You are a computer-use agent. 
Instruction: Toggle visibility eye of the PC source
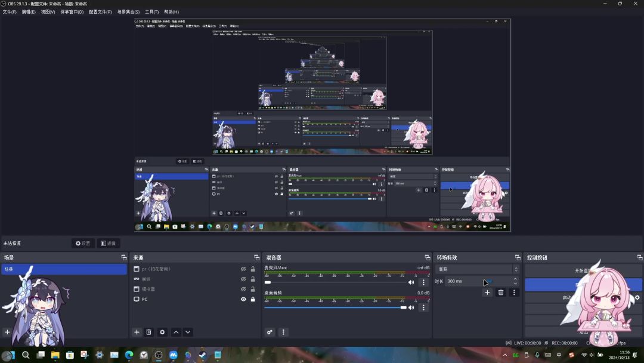pos(243,299)
